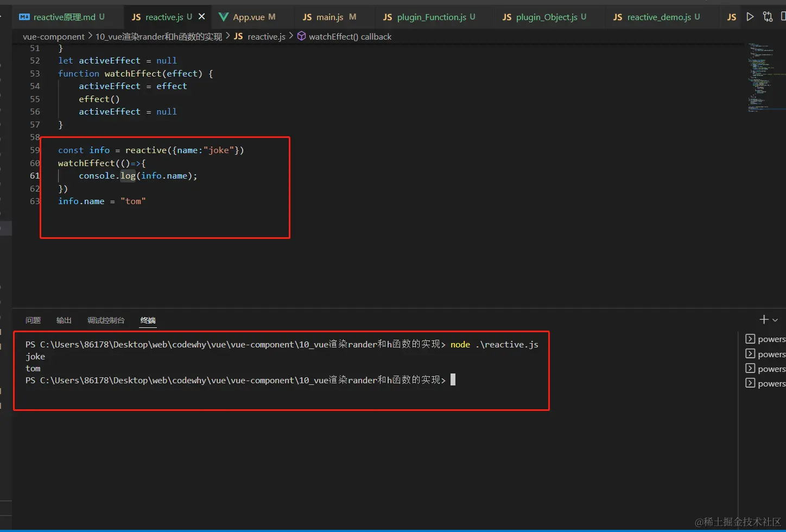Select the 终端 (Terminal) panel tab
The height and width of the screenshot is (532, 786).
coord(148,320)
